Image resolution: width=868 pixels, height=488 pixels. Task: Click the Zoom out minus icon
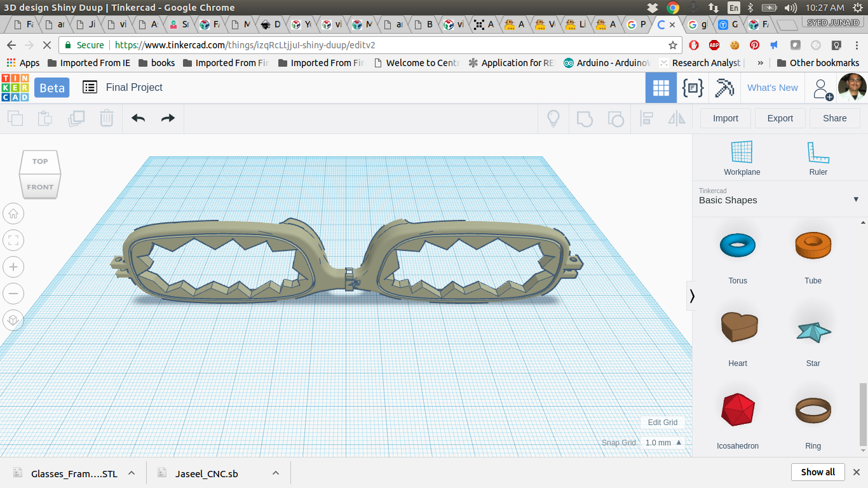pyautogui.click(x=13, y=294)
